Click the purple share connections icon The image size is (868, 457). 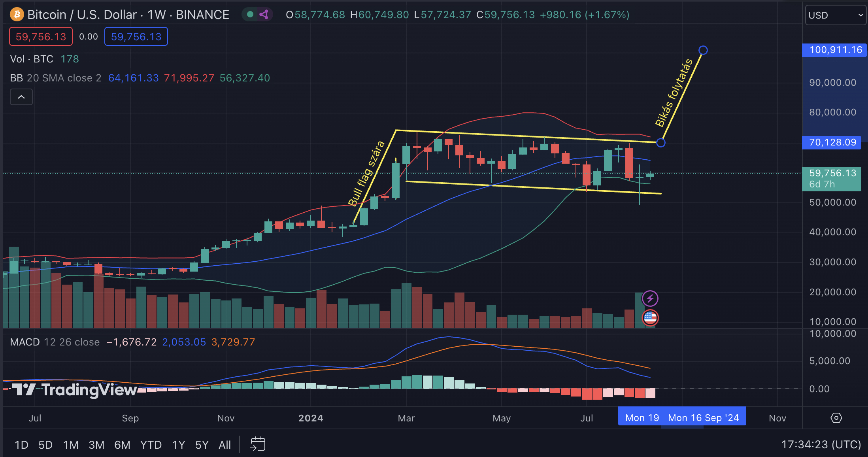(x=264, y=15)
